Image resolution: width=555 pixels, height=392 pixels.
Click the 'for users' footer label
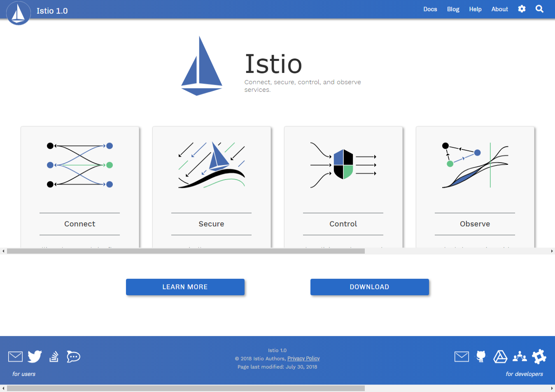(24, 374)
